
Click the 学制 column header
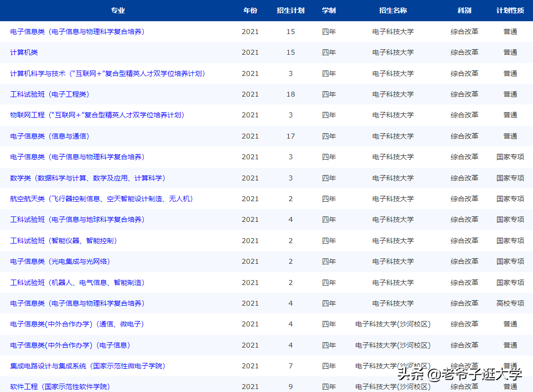pyautogui.click(x=329, y=10)
